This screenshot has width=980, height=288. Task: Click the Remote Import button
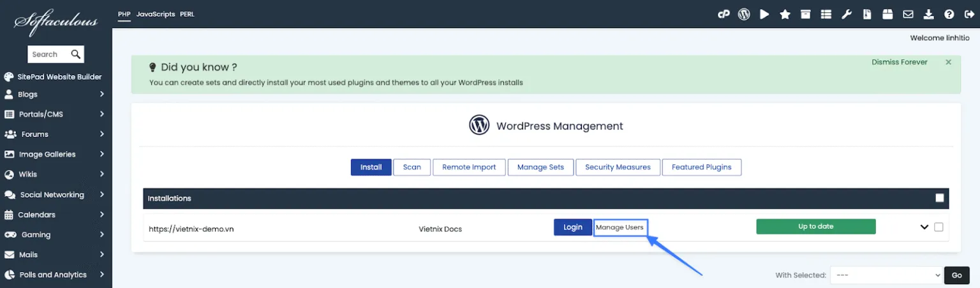coord(469,167)
